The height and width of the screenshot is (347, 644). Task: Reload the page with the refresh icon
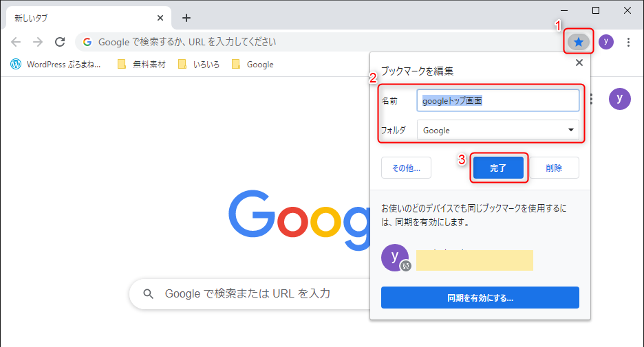(60, 42)
